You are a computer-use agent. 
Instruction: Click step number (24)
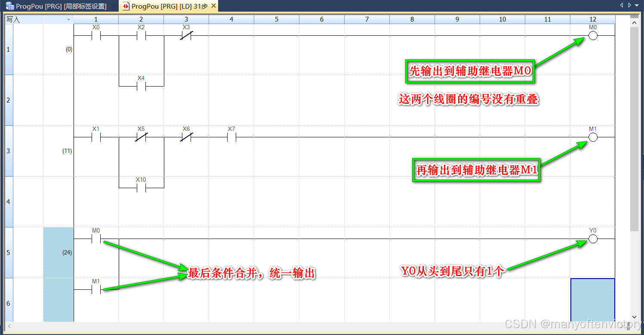coord(67,253)
